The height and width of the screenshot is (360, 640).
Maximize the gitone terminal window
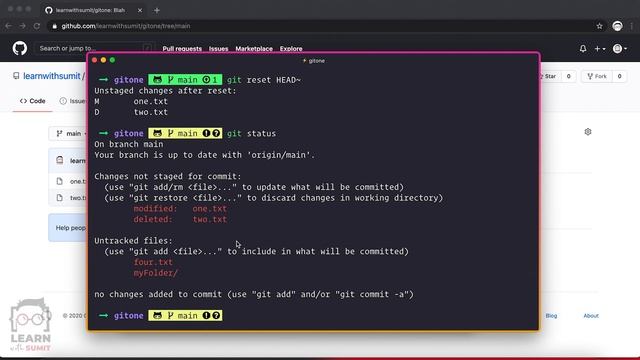(113, 60)
